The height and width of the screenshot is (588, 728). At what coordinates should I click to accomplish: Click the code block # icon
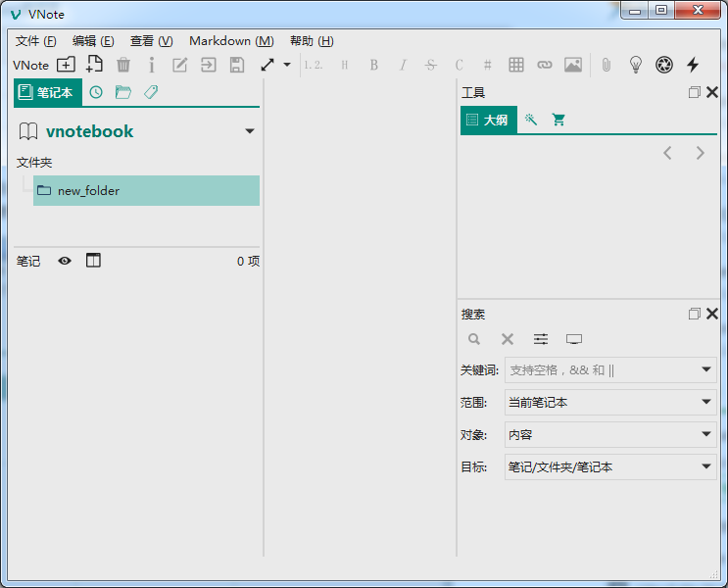pos(488,65)
